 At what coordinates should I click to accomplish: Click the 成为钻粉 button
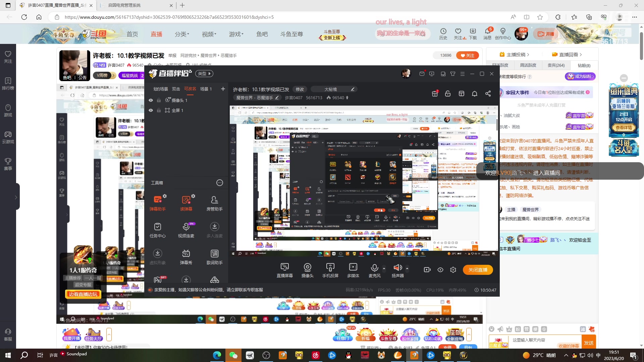pyautogui.click(x=580, y=76)
